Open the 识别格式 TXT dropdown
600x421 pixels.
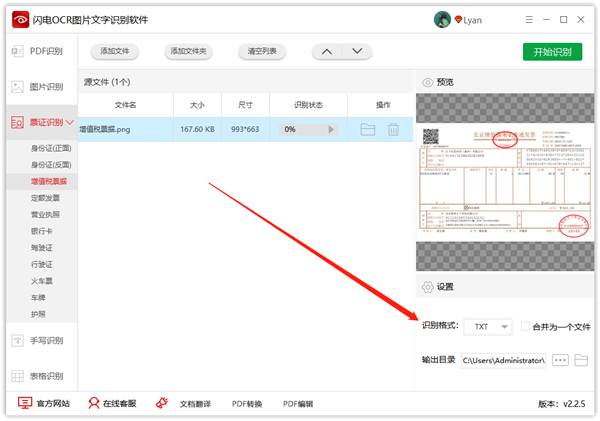(490, 327)
